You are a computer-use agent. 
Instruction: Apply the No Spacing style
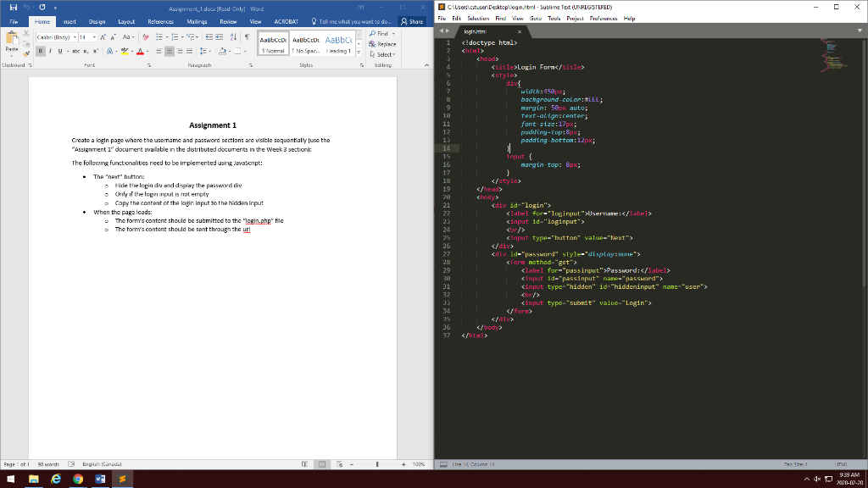click(x=305, y=44)
